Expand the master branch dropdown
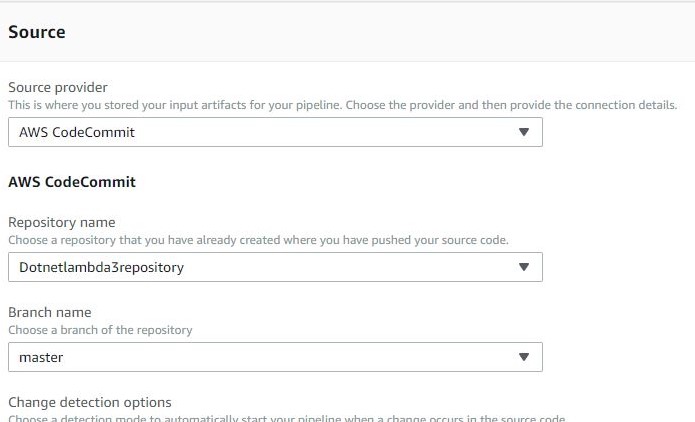The height and width of the screenshot is (422, 695). pyautogui.click(x=275, y=357)
